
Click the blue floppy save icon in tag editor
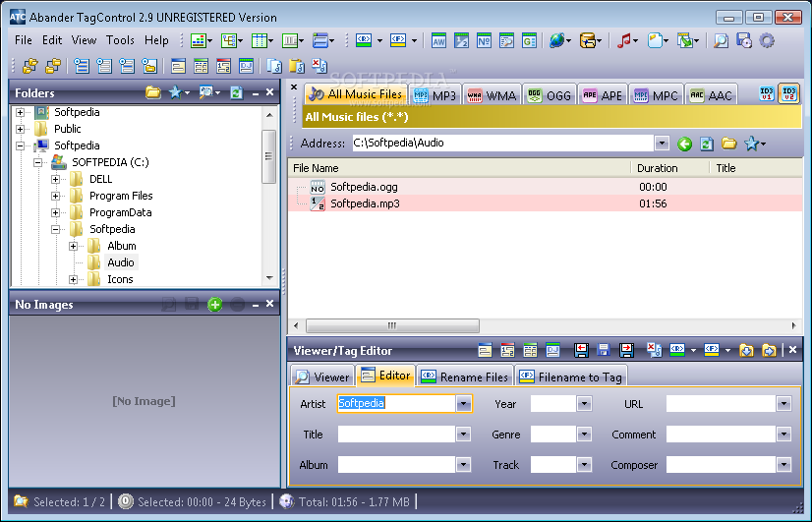click(x=604, y=350)
